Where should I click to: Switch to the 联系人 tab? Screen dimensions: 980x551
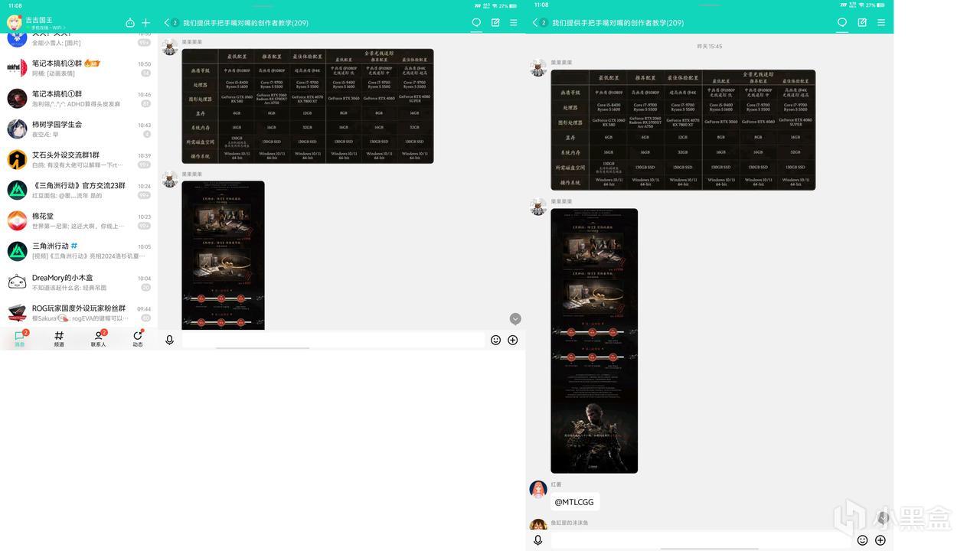click(x=99, y=338)
